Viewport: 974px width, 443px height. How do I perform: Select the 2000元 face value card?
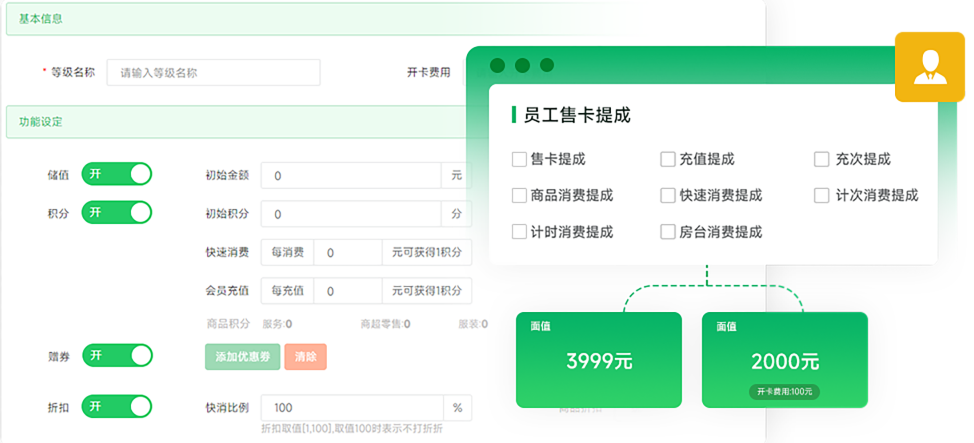784,360
